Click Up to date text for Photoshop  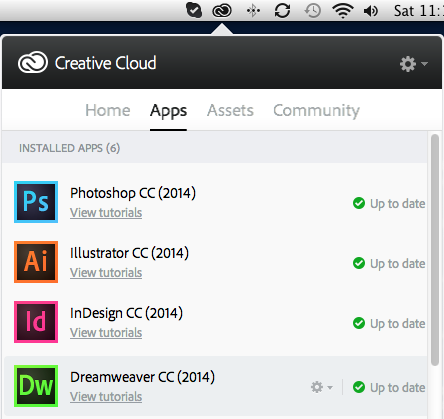click(x=398, y=204)
